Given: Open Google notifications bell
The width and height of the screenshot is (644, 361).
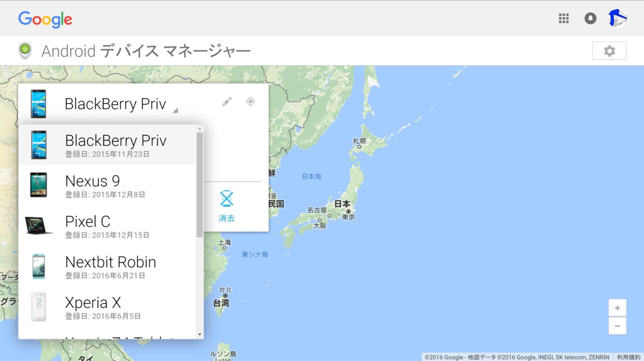Looking at the screenshot, I should click(590, 19).
